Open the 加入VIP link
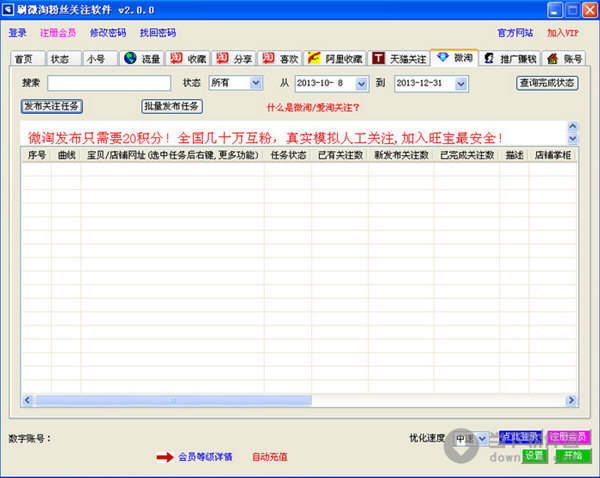Image resolution: width=600 pixels, height=478 pixels. click(563, 33)
